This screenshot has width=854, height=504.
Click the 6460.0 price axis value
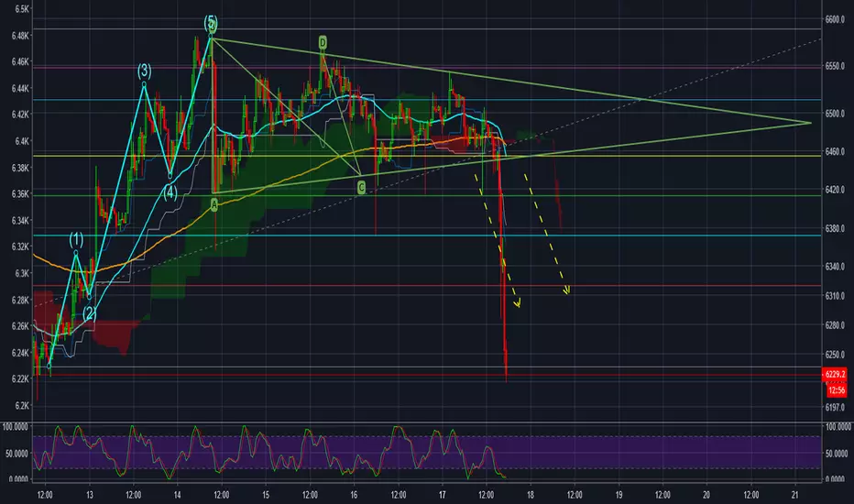tap(835, 152)
